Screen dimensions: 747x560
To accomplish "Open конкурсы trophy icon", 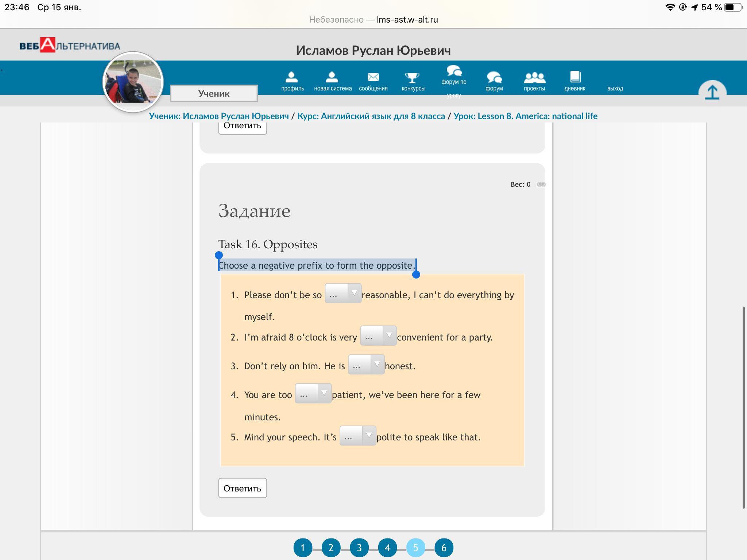I will [x=413, y=77].
